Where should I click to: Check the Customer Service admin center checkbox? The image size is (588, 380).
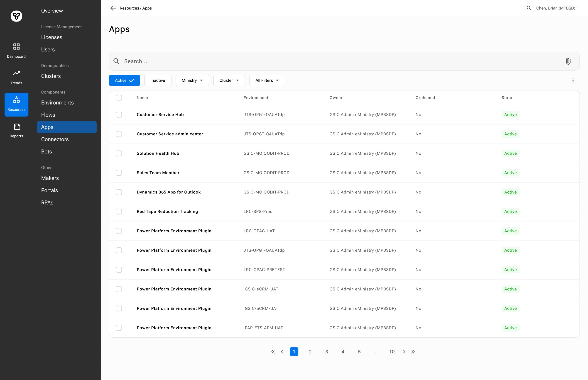(119, 134)
